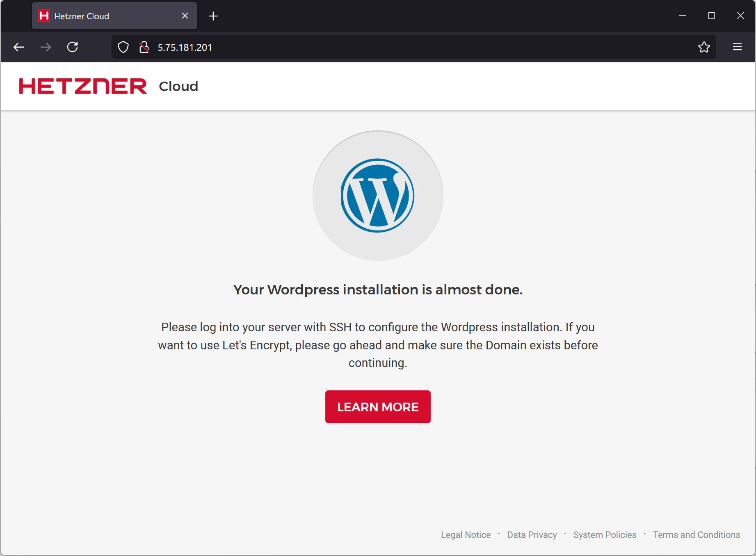The width and height of the screenshot is (756, 556).
Task: Select the Hetzner Cloud browser tab
Action: click(114, 16)
